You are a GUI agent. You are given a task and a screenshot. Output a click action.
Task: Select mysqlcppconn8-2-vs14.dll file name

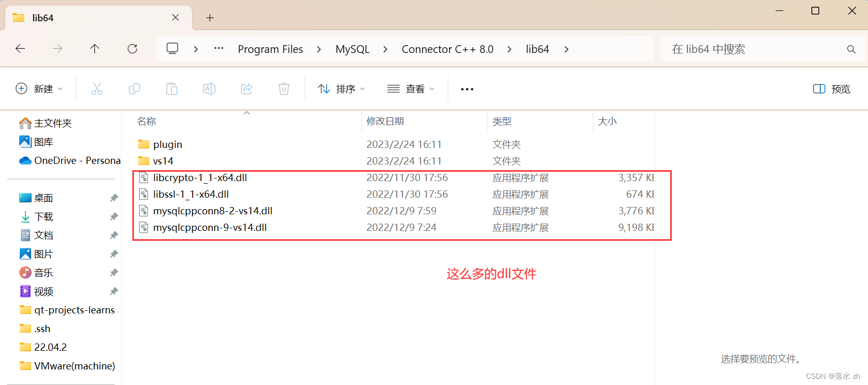(213, 211)
